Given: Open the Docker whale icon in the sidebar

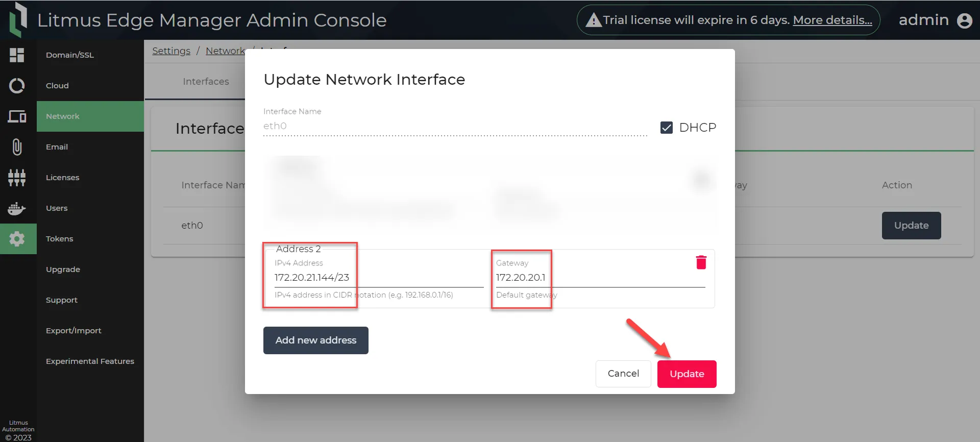Looking at the screenshot, I should click(17, 208).
